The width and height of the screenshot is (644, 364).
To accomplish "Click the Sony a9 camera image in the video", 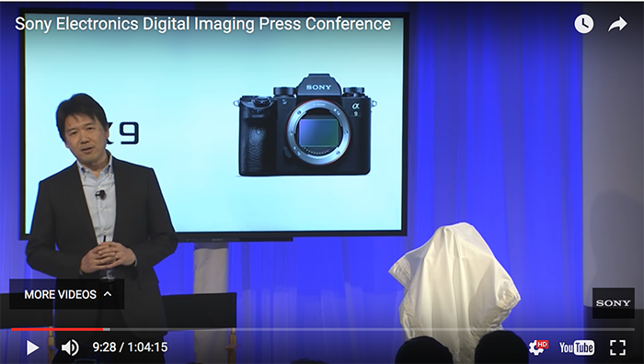I will 305,125.
